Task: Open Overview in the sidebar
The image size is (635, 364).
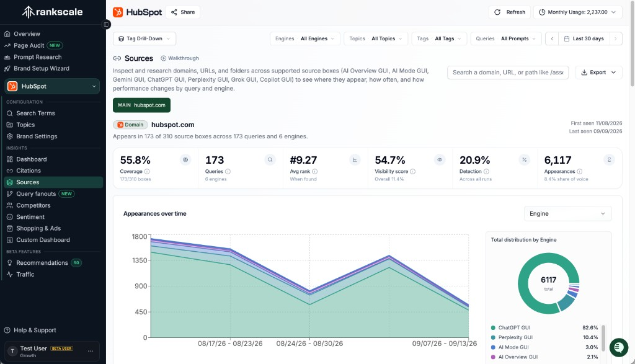Action: (x=27, y=34)
